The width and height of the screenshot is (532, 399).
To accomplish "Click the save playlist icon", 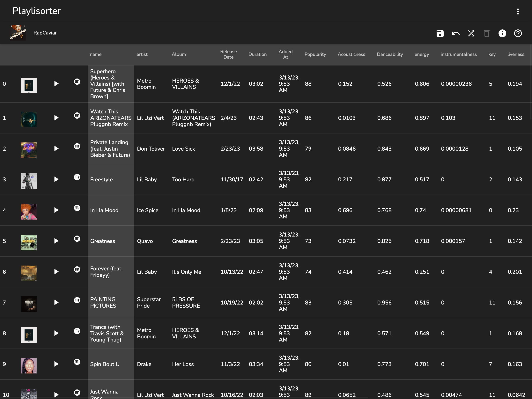I will point(440,33).
